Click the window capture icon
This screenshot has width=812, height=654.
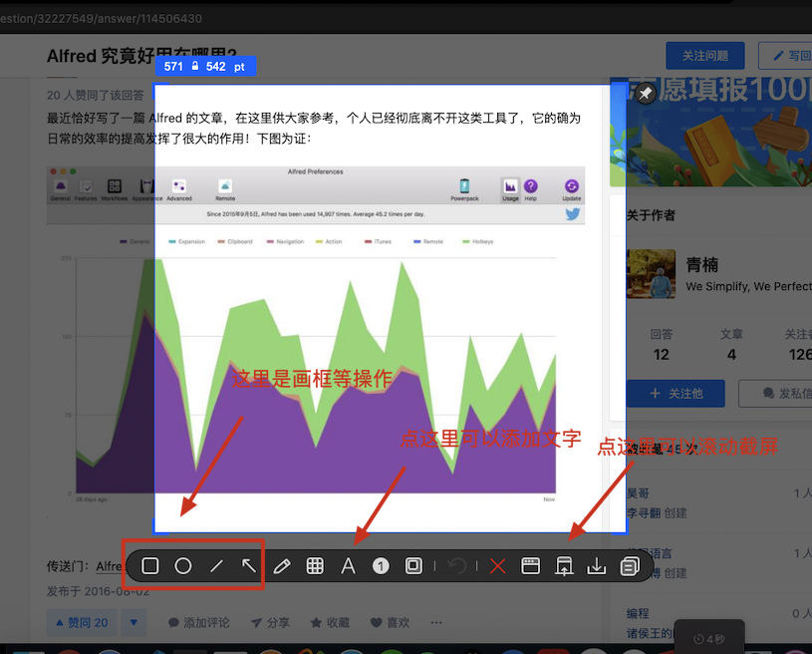530,566
